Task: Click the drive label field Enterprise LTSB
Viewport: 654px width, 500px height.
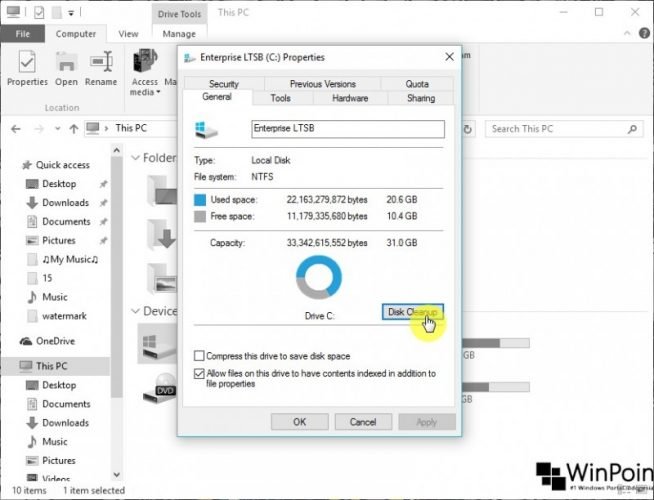Action: click(348, 129)
